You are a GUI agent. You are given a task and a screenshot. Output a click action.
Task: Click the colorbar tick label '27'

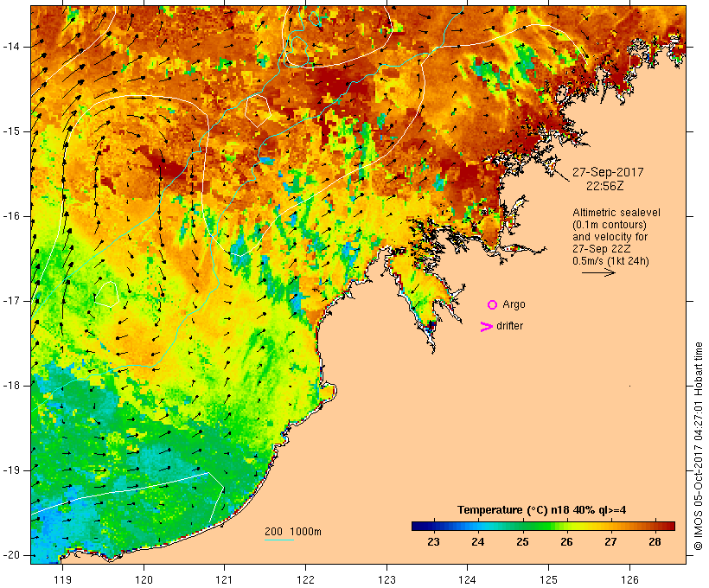pyautogui.click(x=610, y=542)
